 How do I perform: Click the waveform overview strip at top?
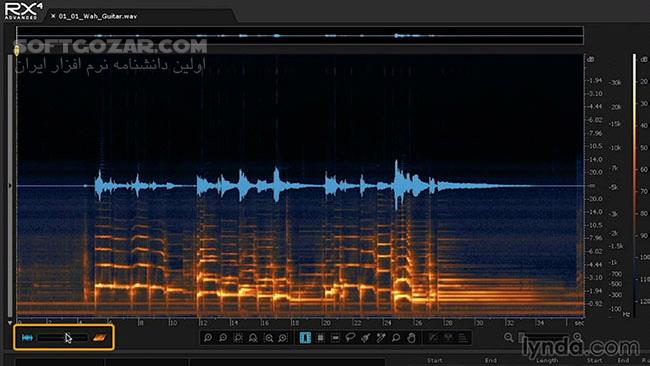click(x=300, y=36)
